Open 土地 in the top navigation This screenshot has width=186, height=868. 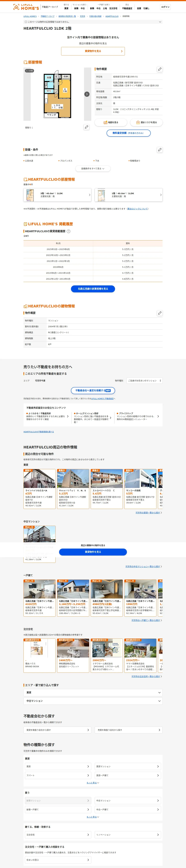105,8
